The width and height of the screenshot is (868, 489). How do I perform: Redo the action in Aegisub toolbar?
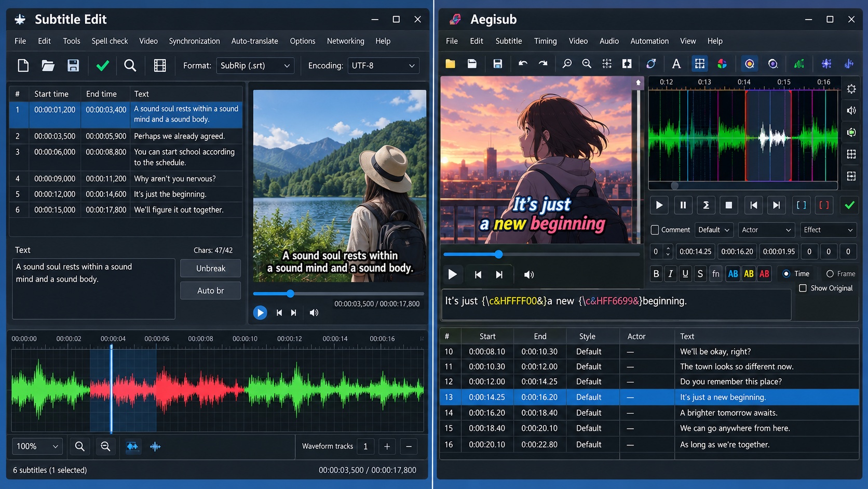click(543, 63)
